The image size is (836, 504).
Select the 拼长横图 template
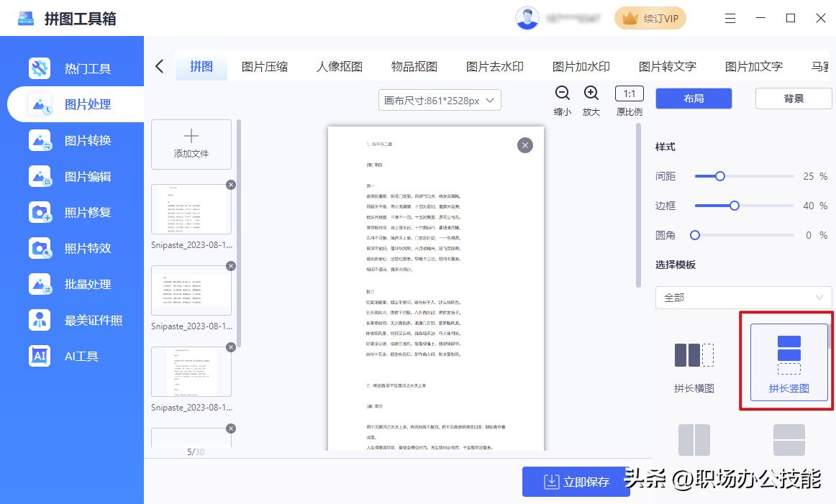pos(693,363)
